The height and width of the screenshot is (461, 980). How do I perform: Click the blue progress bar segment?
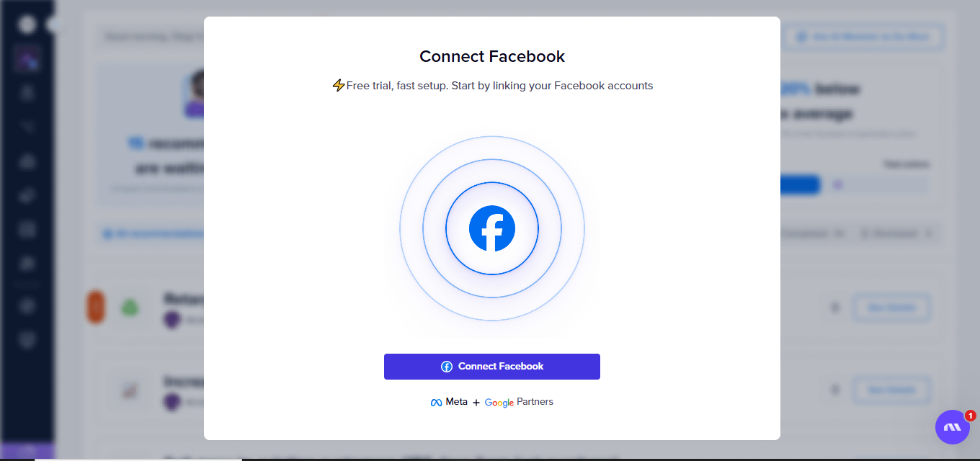800,185
